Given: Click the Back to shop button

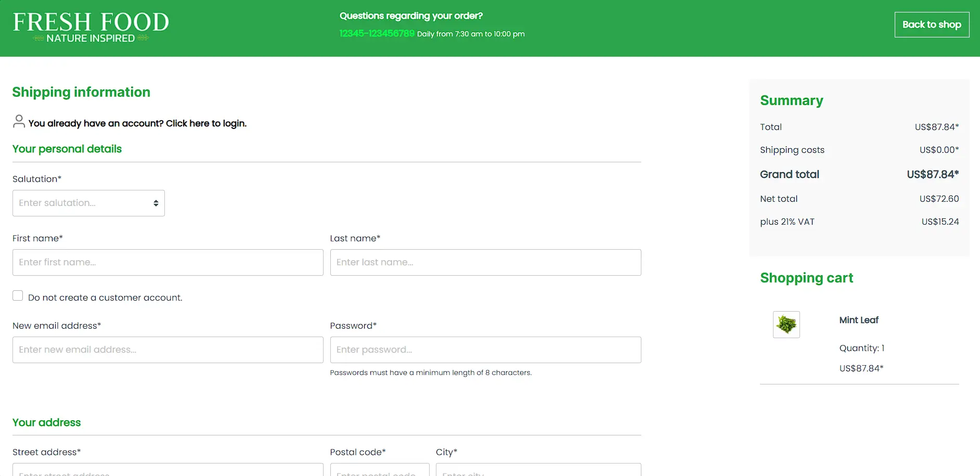Looking at the screenshot, I should (931, 24).
